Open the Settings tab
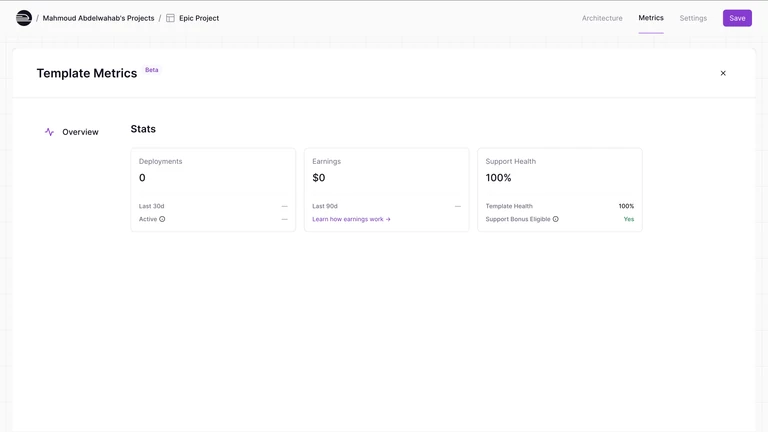 pyautogui.click(x=693, y=18)
